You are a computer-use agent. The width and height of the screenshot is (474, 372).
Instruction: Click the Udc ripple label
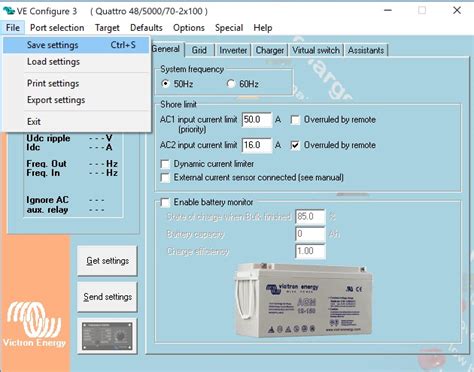[48, 138]
